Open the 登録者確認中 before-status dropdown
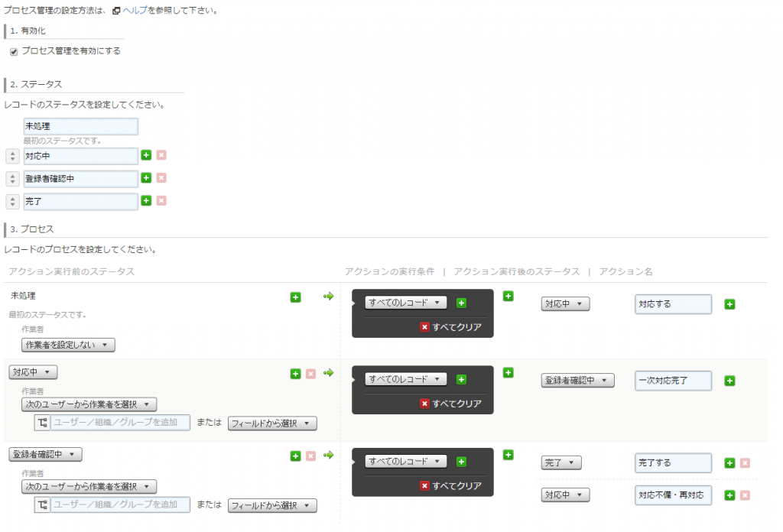The height and width of the screenshot is (532, 783). pos(45,454)
